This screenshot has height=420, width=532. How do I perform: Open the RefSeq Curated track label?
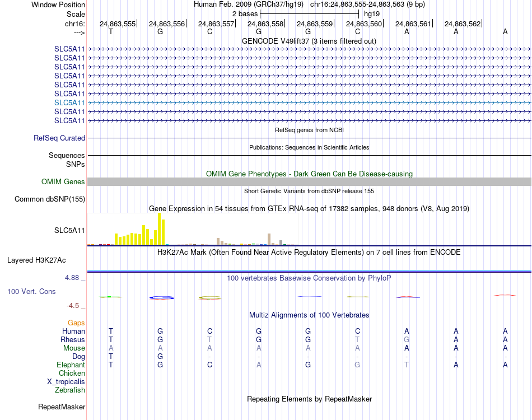click(59, 138)
